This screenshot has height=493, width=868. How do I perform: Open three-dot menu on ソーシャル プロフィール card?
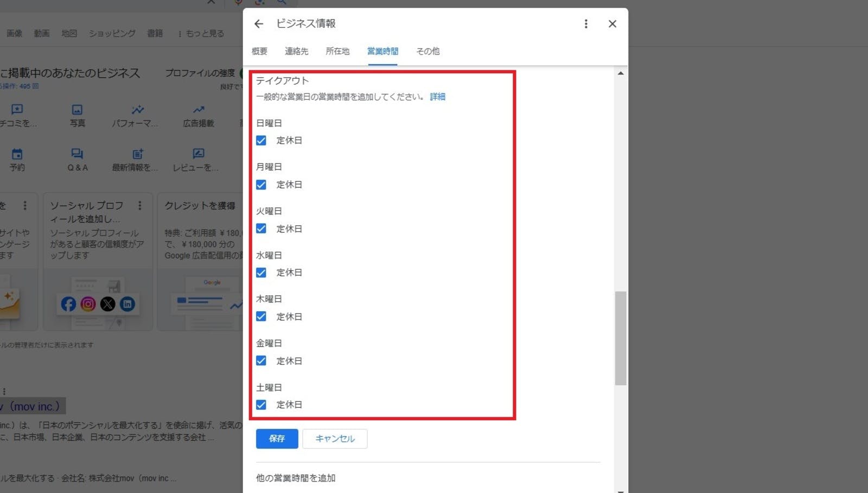(x=139, y=206)
